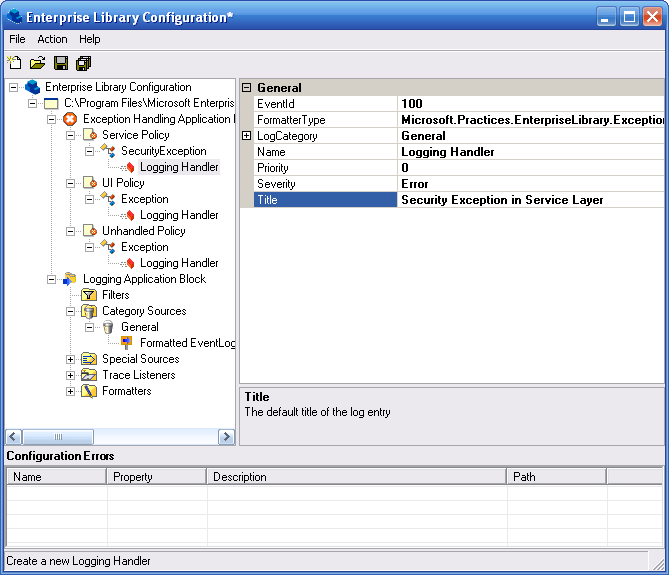Click the Formatters node icon
669x575 pixels.
[x=89, y=391]
